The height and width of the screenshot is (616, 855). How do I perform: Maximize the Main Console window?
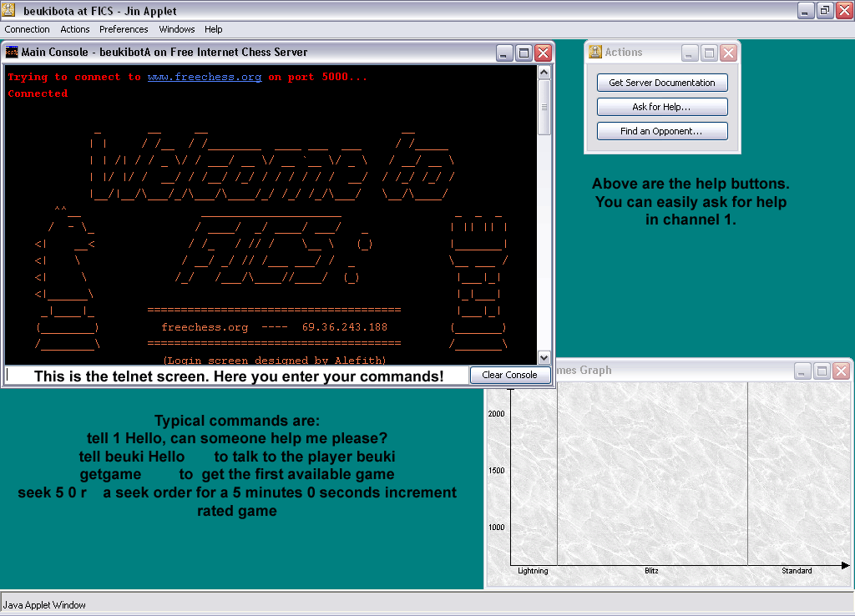pos(524,53)
